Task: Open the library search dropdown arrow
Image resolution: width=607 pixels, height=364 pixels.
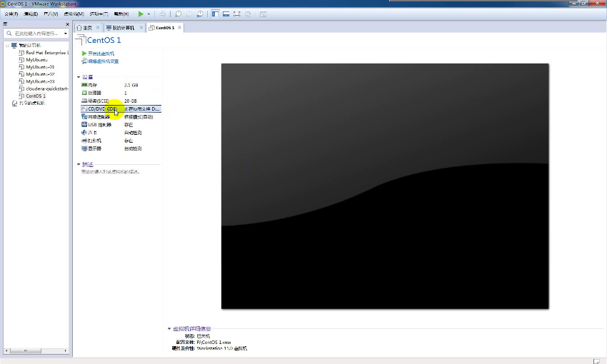Action: (x=66, y=34)
